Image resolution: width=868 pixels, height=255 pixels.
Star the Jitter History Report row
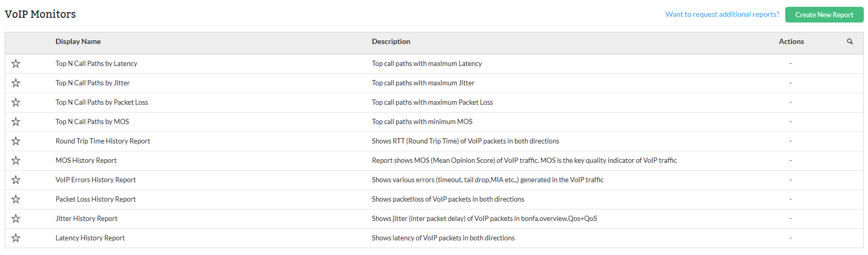[x=16, y=219]
